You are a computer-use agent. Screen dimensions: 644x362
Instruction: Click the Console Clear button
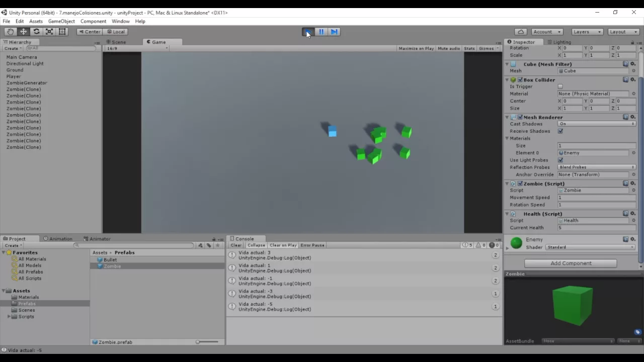pyautogui.click(x=236, y=245)
